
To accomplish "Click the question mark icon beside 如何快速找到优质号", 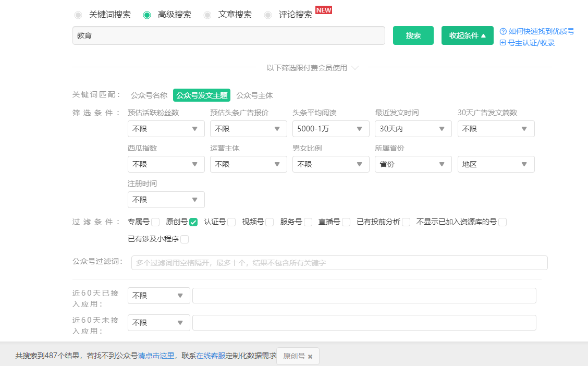I will 503,31.
